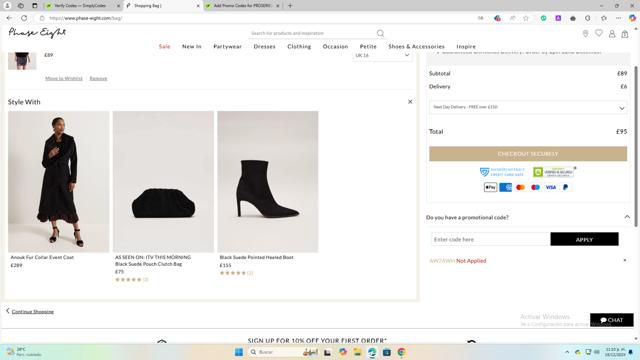Open the Shoes & Accessories menu
The height and width of the screenshot is (360, 640).
click(x=416, y=47)
